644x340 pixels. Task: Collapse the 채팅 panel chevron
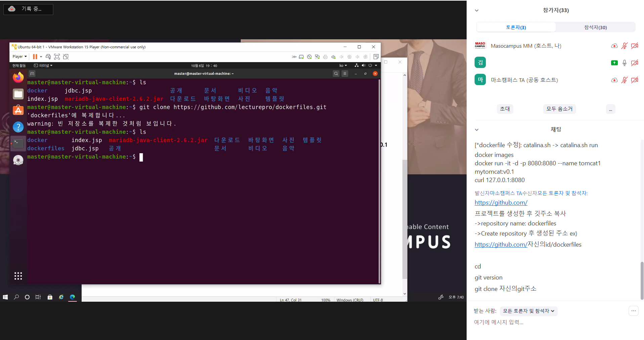click(477, 130)
